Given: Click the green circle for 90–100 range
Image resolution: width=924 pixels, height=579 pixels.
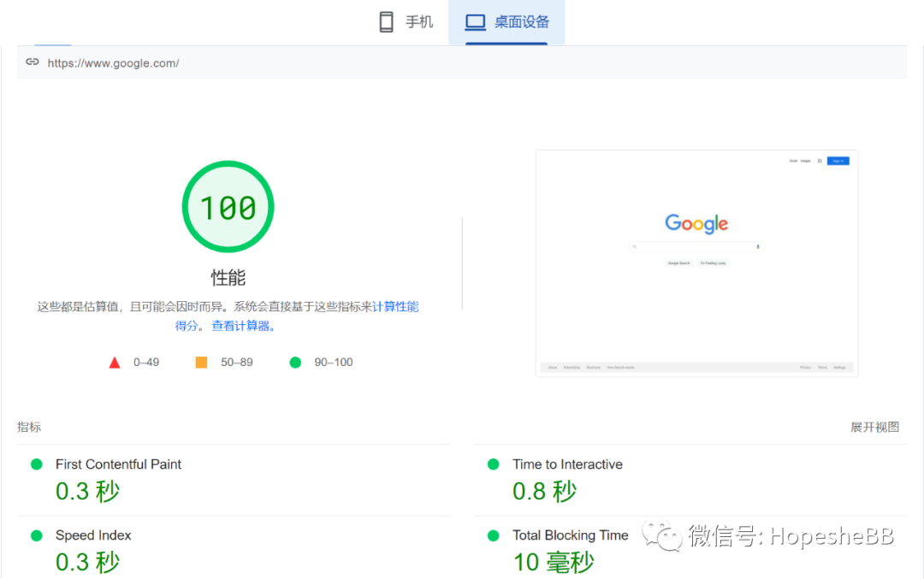Looking at the screenshot, I should click(x=295, y=362).
